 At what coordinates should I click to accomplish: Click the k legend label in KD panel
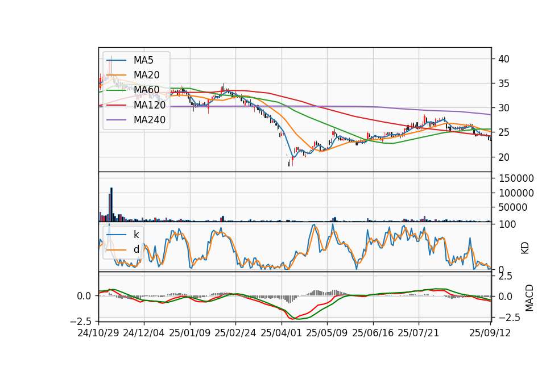point(136,234)
